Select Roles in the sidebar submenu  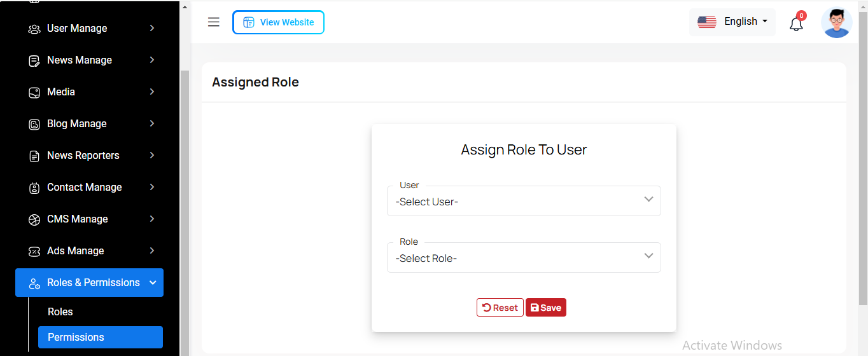tap(60, 311)
